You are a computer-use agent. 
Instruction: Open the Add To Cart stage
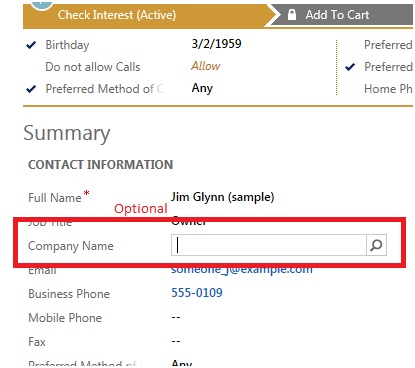(337, 15)
